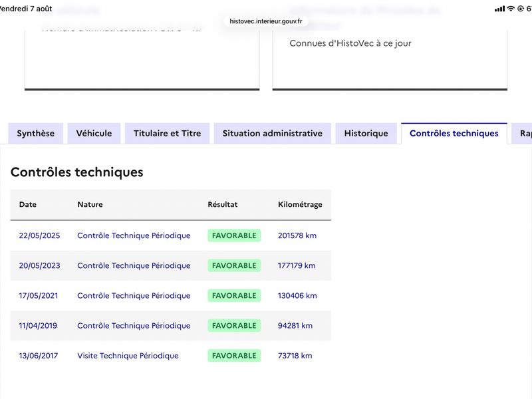
Task: Open the partially visible Rap tab
Action: point(523,134)
